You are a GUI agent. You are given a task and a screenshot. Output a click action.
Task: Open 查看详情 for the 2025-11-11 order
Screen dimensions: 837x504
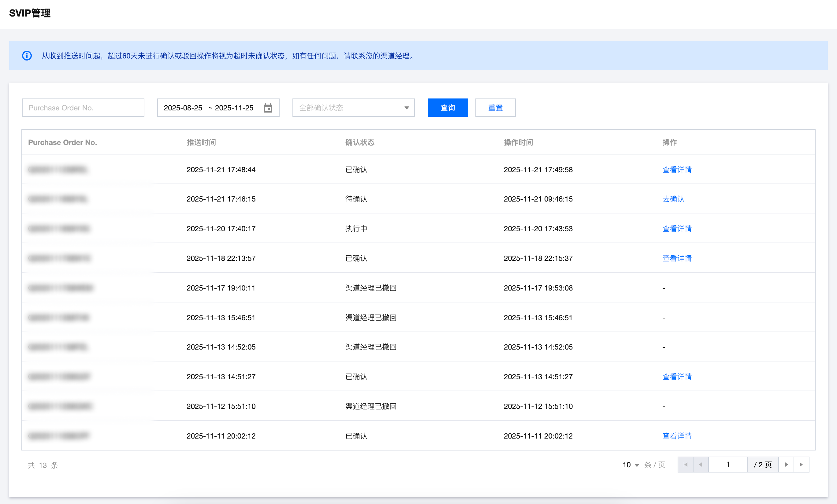(677, 436)
